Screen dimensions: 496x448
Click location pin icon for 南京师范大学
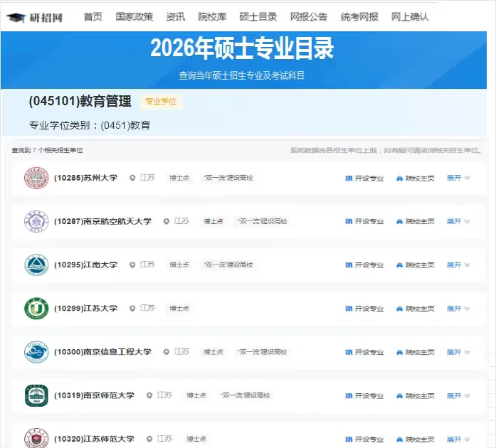(x=149, y=395)
